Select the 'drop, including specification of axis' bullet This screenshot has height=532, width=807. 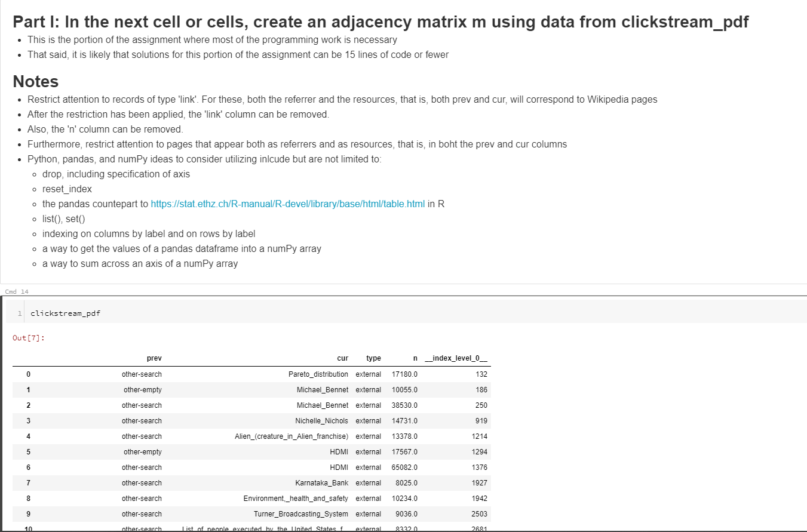click(116, 174)
